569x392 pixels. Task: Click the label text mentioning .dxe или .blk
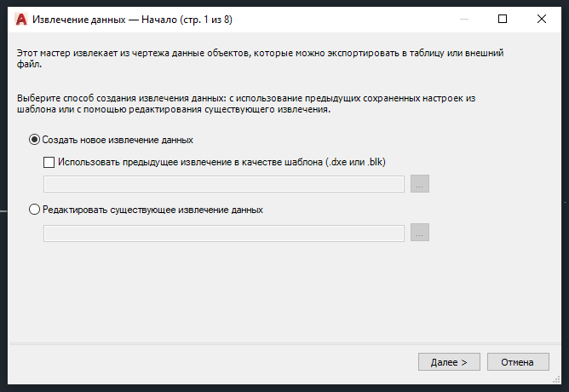(x=223, y=161)
